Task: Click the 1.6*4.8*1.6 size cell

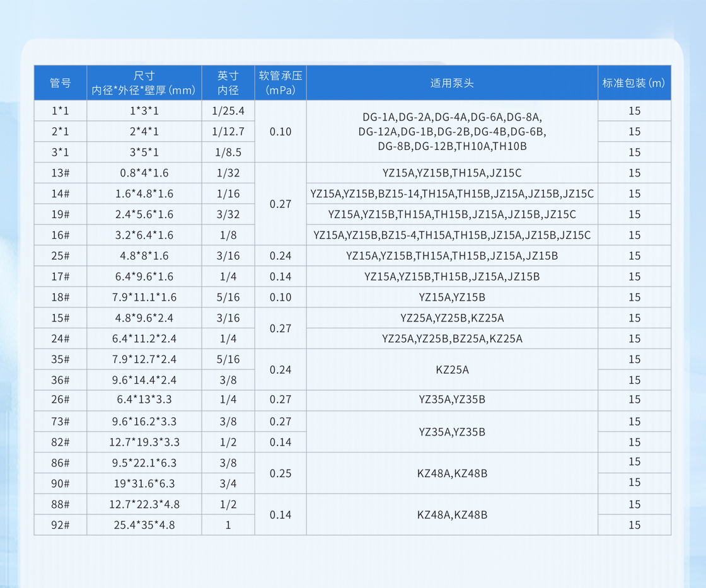Action: click(x=144, y=193)
